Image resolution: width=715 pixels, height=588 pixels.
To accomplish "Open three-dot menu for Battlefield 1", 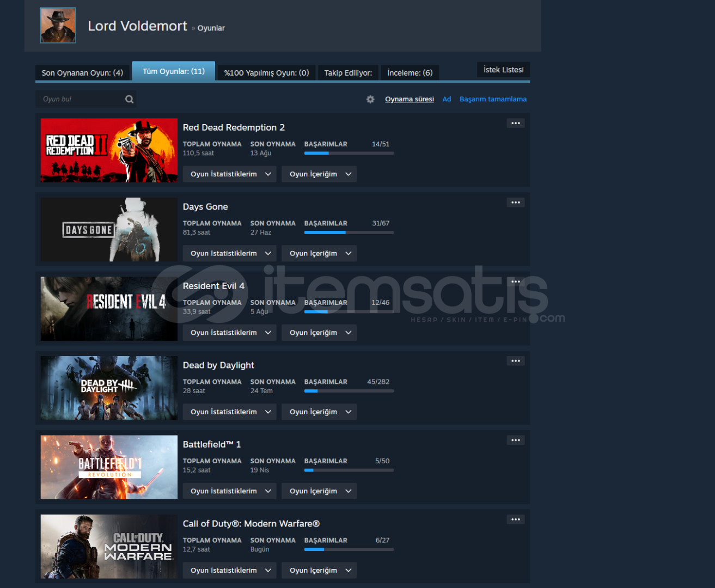I will (x=516, y=440).
